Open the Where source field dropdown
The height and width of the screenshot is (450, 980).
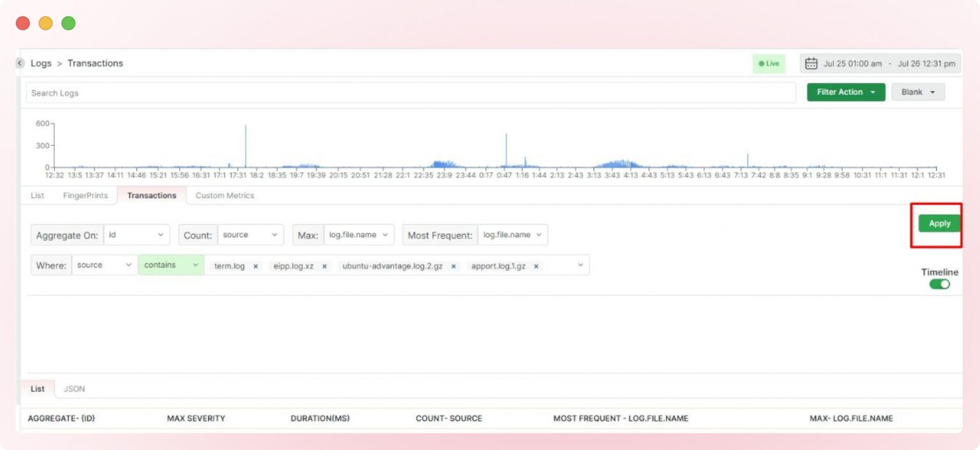104,265
